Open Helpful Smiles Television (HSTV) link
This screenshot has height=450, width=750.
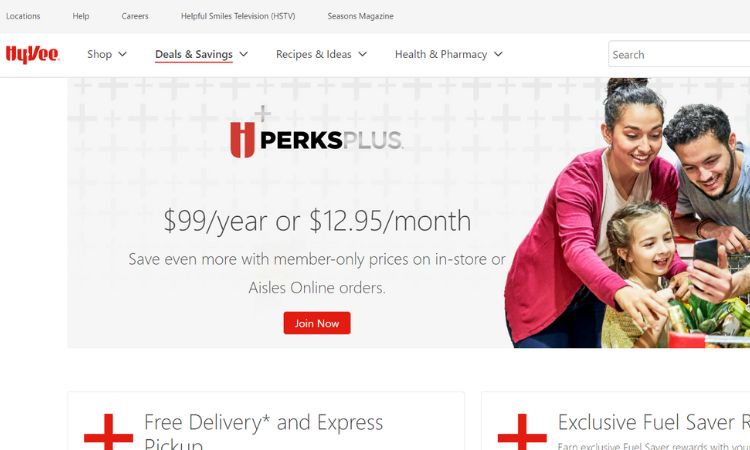tap(238, 16)
